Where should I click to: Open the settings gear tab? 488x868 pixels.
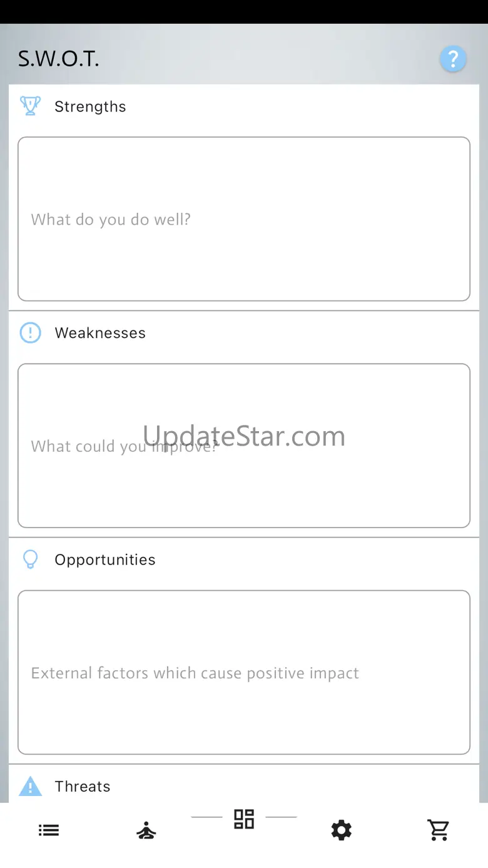coord(341,830)
